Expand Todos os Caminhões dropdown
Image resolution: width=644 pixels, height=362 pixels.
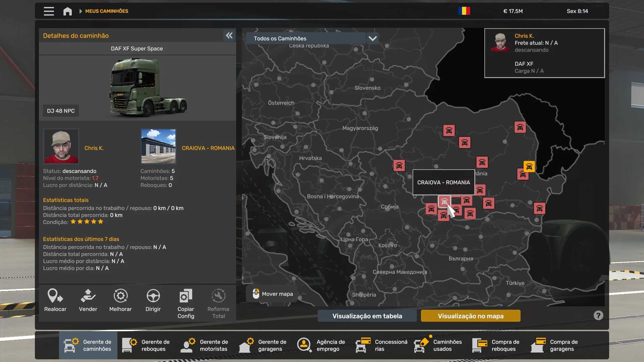(x=372, y=38)
